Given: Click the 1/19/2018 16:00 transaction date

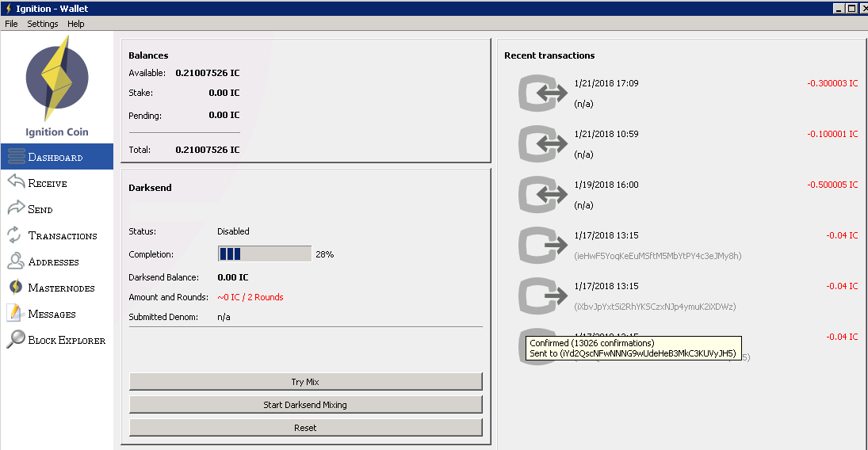Looking at the screenshot, I should pyautogui.click(x=606, y=185).
